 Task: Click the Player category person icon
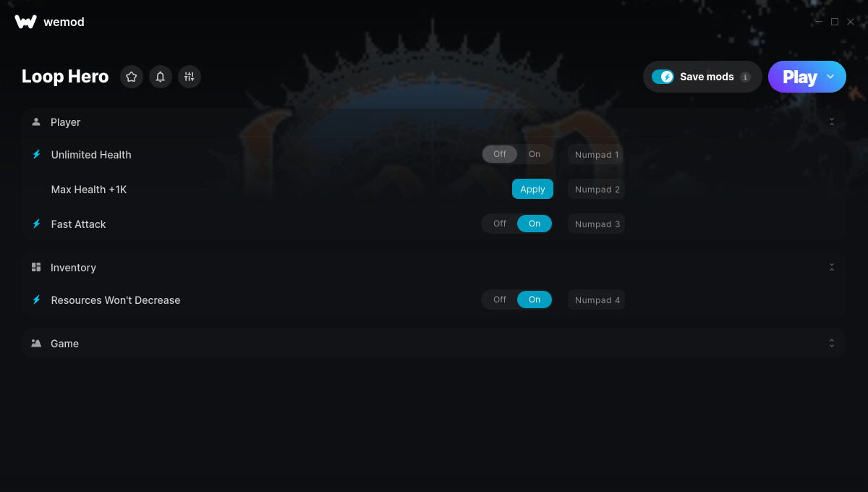pos(36,122)
